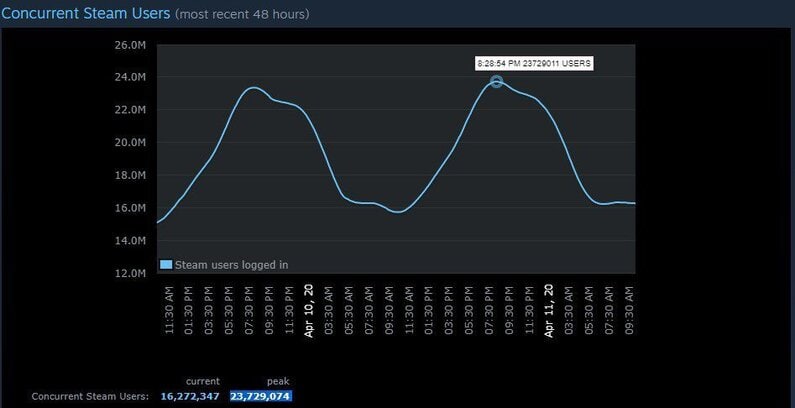
Task: Click the 16.0M y-axis label
Action: point(131,208)
